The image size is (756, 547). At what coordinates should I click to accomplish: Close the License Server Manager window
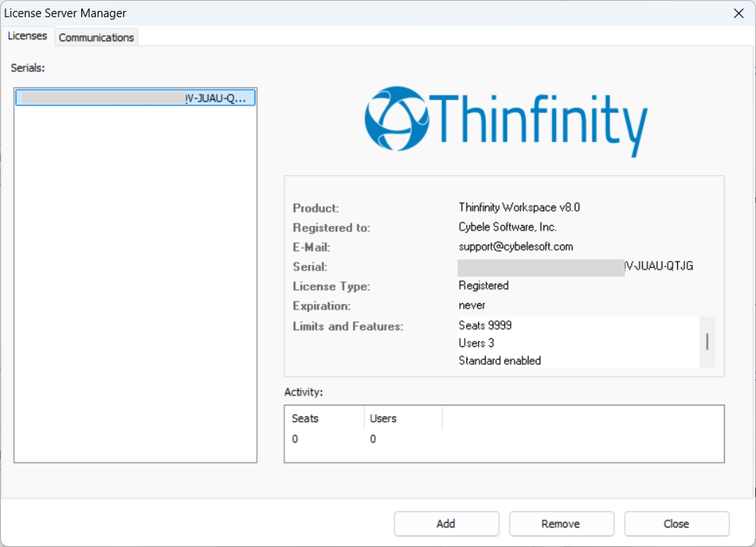[x=738, y=14]
